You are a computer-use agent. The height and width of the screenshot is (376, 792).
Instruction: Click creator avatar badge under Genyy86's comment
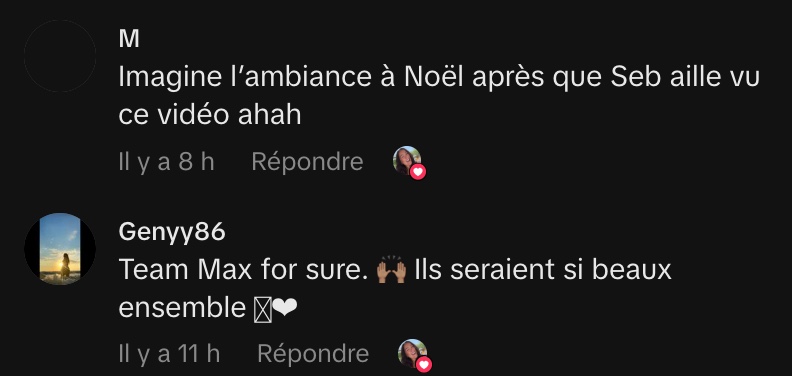(413, 353)
